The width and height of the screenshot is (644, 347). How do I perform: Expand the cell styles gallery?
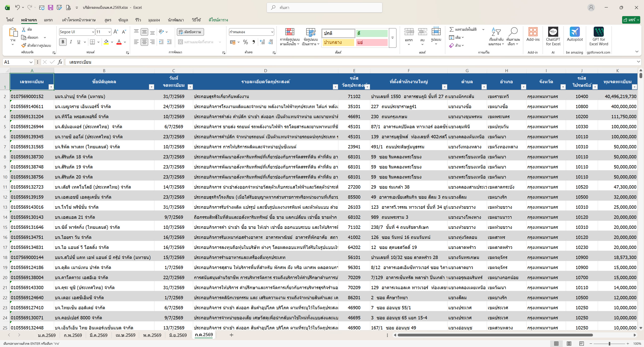pos(392,38)
